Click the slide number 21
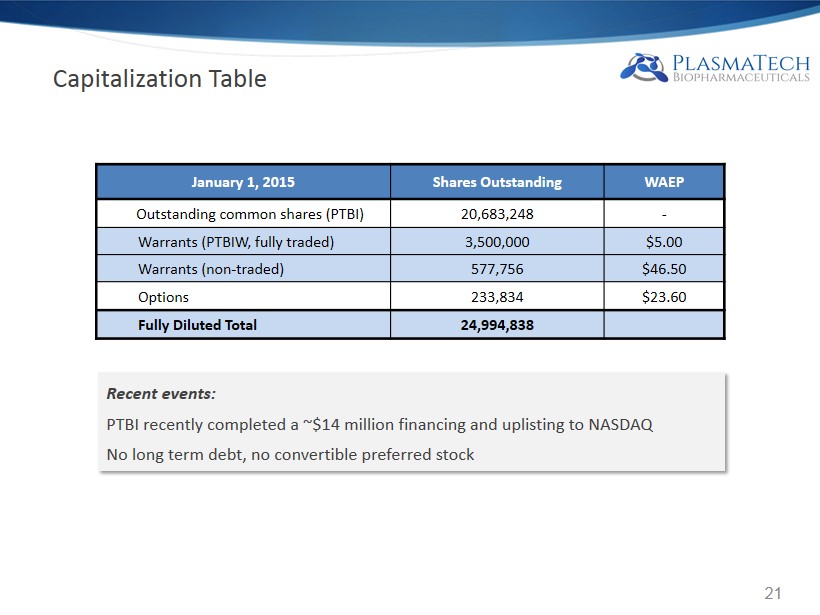 pyautogui.click(x=772, y=594)
